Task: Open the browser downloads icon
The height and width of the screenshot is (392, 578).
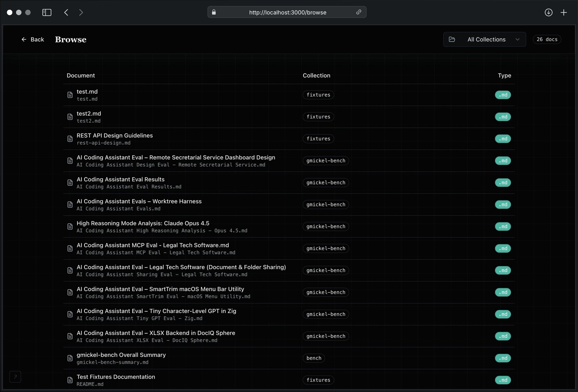Action: (548, 12)
